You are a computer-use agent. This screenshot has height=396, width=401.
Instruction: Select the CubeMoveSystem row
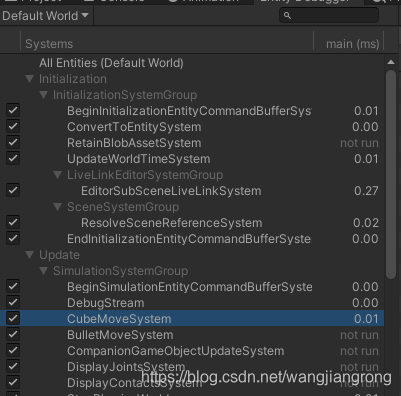[x=192, y=319]
